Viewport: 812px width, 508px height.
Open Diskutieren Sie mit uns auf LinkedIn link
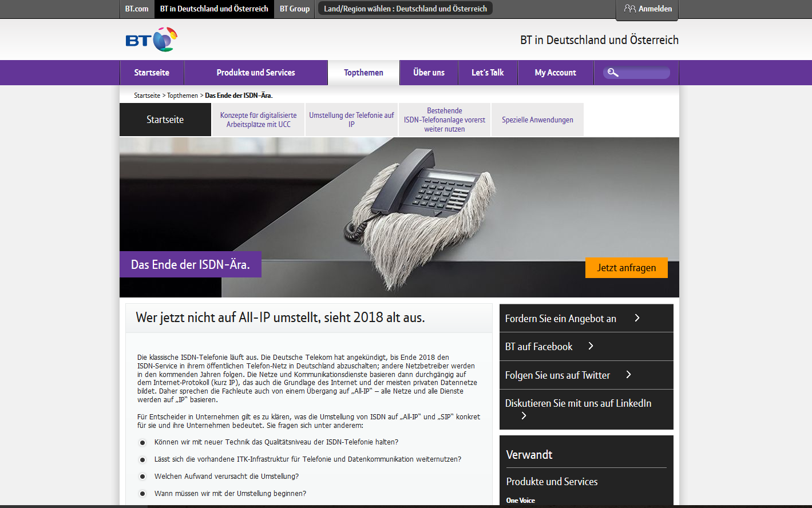(578, 403)
